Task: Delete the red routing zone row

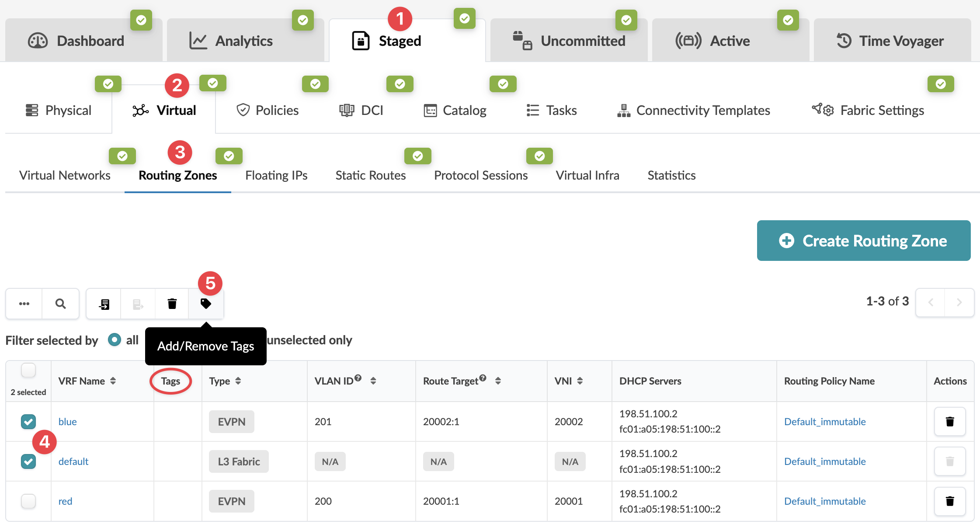Action: [x=949, y=501]
